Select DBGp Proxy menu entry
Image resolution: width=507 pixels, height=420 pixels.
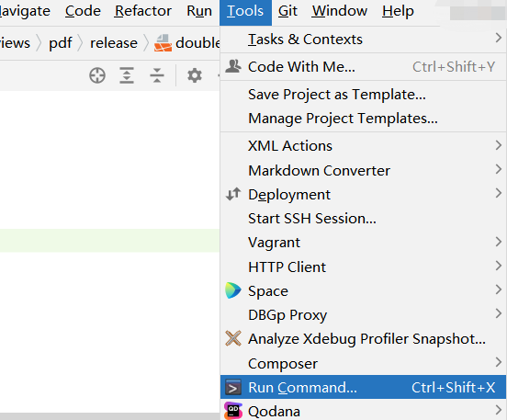363,315
